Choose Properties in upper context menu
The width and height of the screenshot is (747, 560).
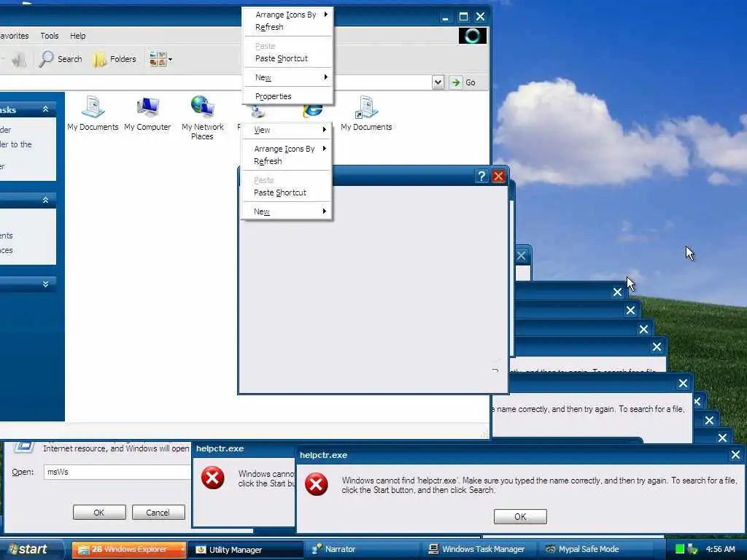click(287, 96)
